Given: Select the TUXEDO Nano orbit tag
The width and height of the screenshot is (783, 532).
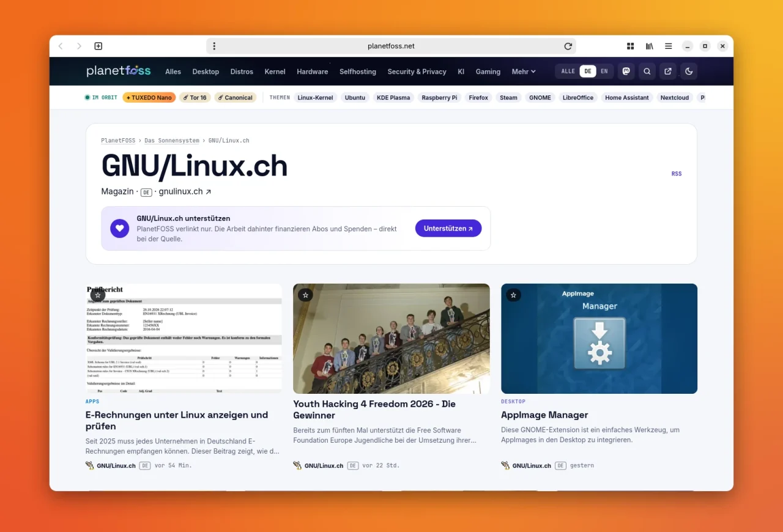Looking at the screenshot, I should [x=149, y=98].
